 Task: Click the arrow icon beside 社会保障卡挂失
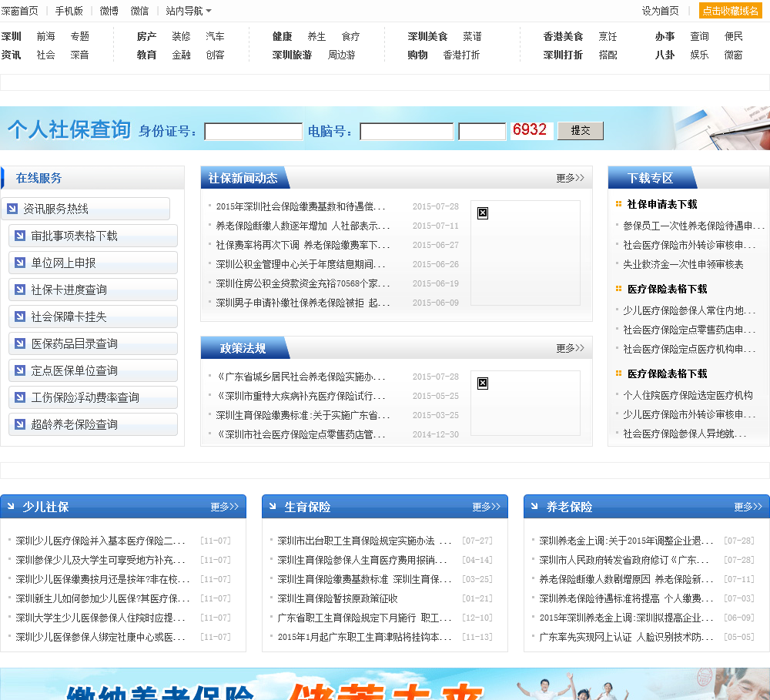tap(20, 317)
